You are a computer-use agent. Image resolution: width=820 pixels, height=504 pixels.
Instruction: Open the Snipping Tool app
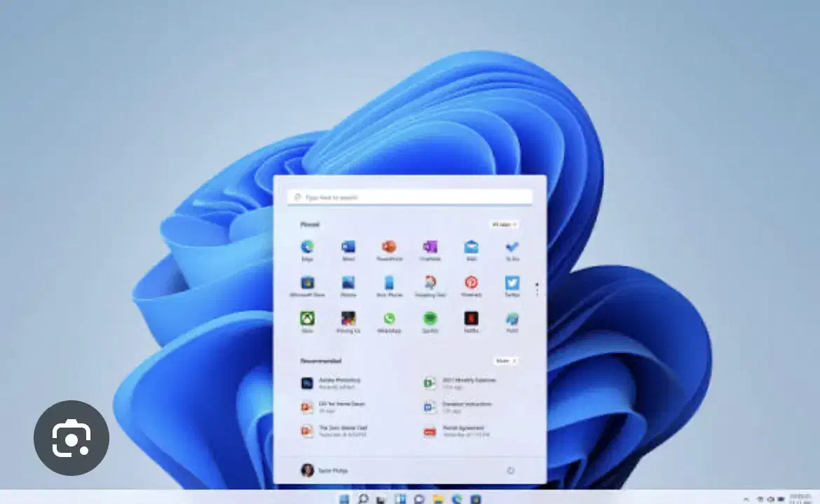coord(430,287)
